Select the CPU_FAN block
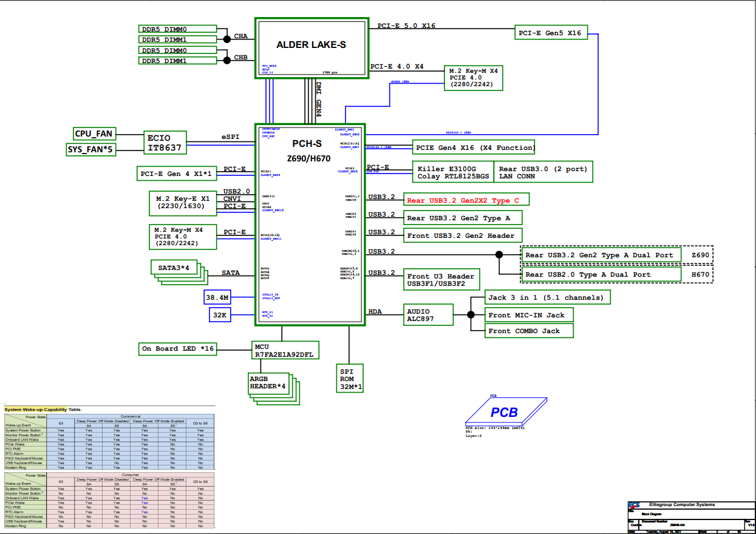The image size is (756, 534). (x=94, y=133)
